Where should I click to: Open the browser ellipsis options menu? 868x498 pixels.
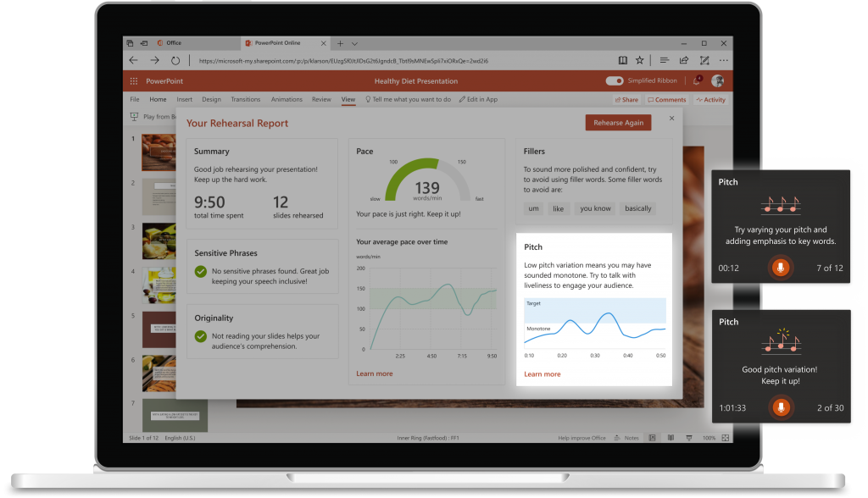coord(724,60)
